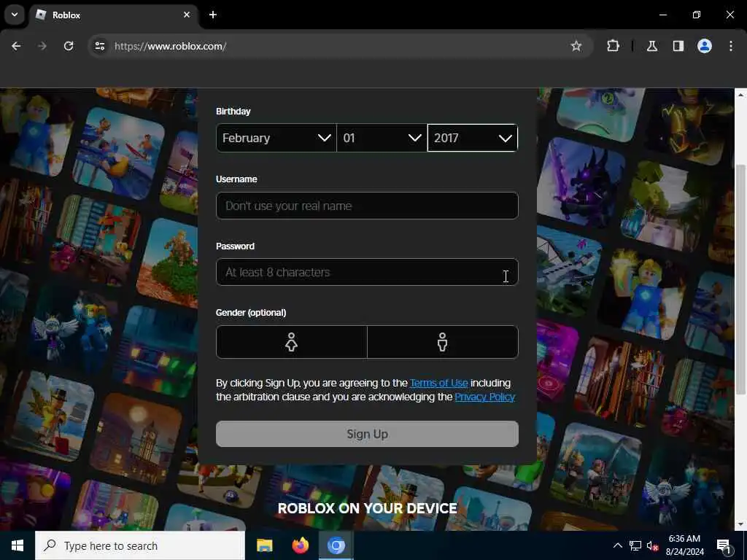
Task: Click the scrollbar down arrow
Action: (741, 524)
